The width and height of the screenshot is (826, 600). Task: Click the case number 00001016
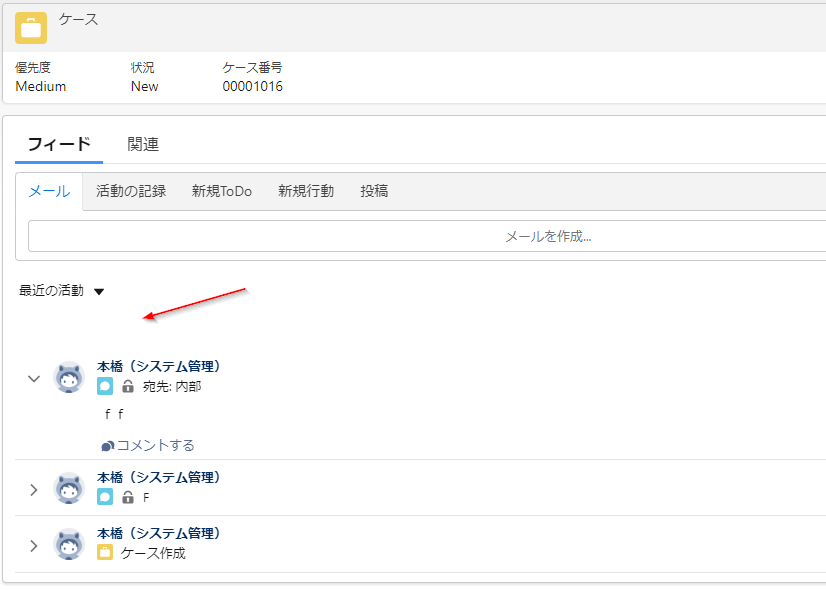(252, 86)
